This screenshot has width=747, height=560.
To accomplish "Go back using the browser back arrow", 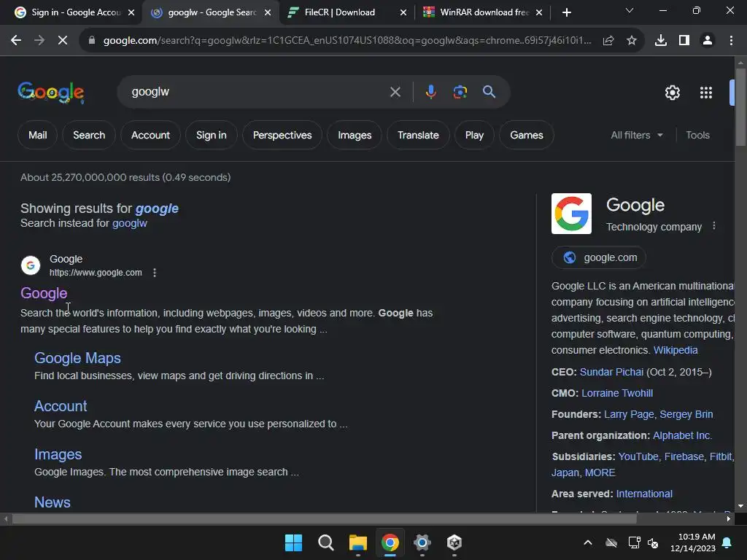I will 16,41.
